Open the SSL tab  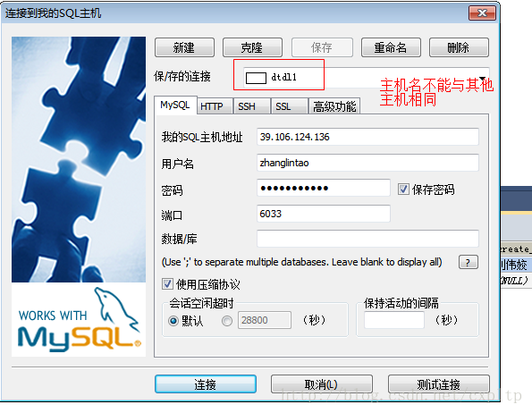pyautogui.click(x=283, y=106)
